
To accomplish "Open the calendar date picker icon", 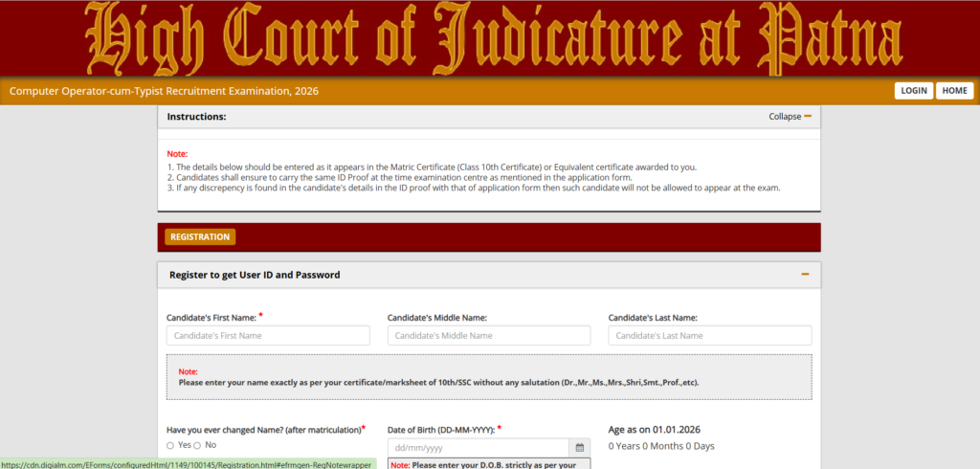I will pyautogui.click(x=579, y=448).
